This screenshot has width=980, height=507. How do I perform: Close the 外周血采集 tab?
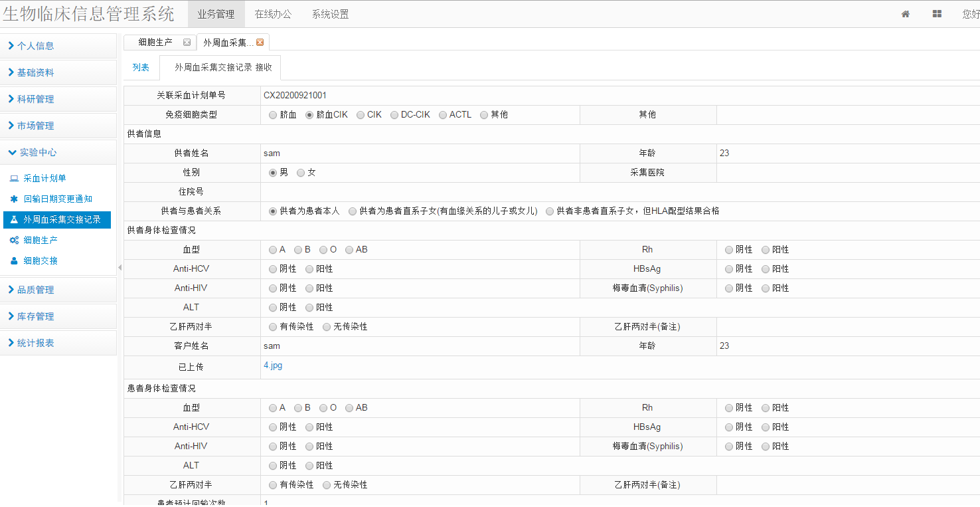click(x=260, y=43)
